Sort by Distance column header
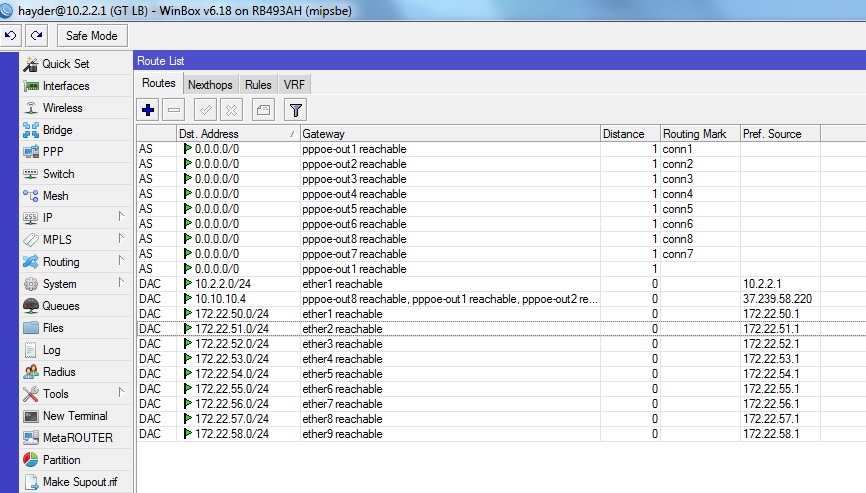The image size is (866, 493). point(630,134)
